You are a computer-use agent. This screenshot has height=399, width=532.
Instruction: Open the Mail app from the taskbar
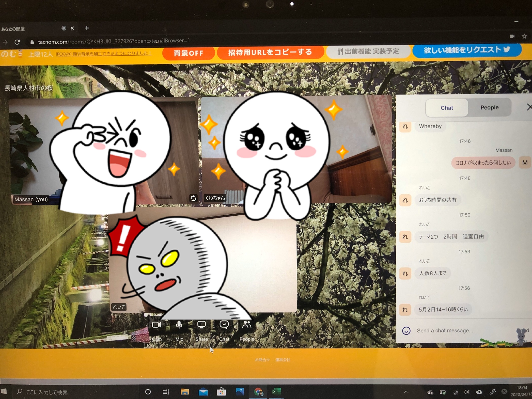(x=203, y=392)
